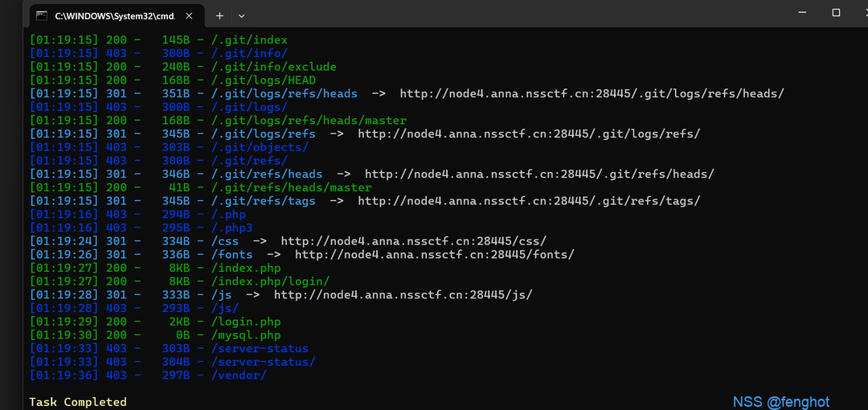Screen dimensions: 868x410
Task: Open a new terminal tab with plus
Action: (x=219, y=16)
